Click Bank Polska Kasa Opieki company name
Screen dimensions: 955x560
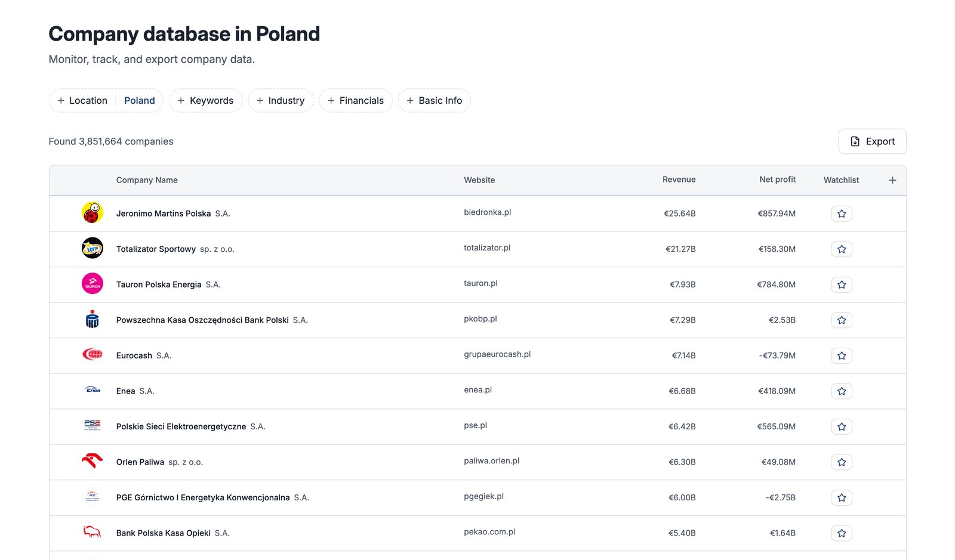(x=164, y=533)
